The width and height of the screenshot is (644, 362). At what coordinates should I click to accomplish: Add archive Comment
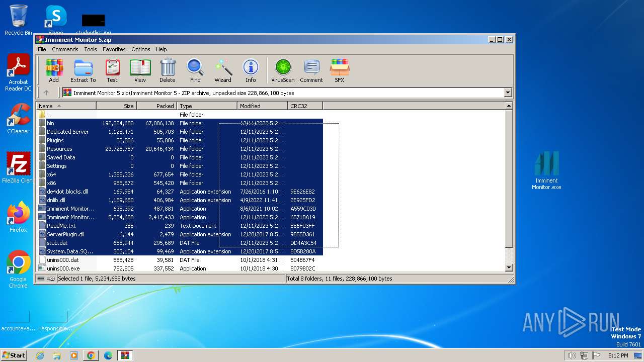311,71
